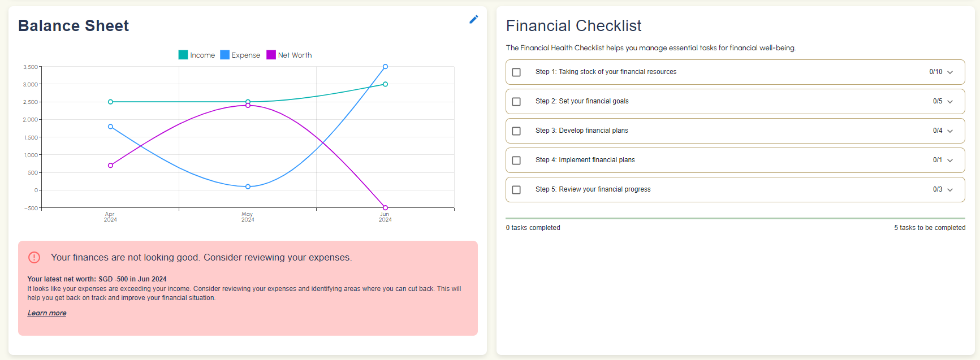This screenshot has height=360, width=980.
Task: Toggle Income series via its teal legend swatch
Action: point(183,55)
